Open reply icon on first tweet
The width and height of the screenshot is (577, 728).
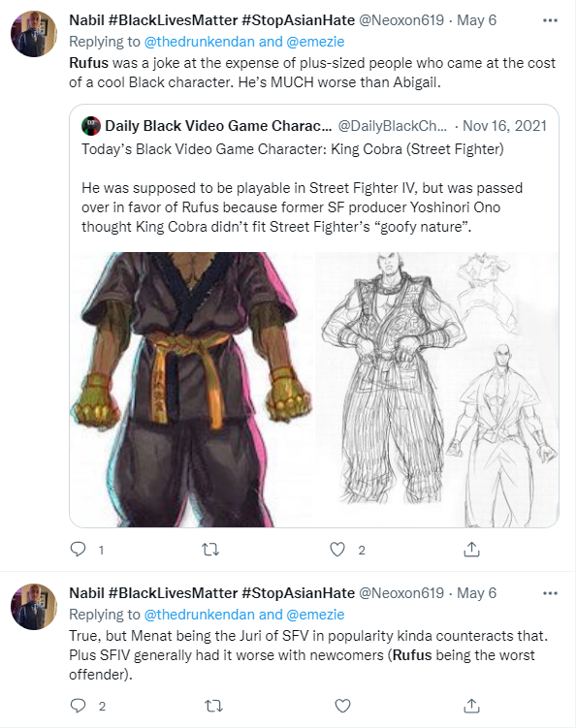[x=78, y=550]
